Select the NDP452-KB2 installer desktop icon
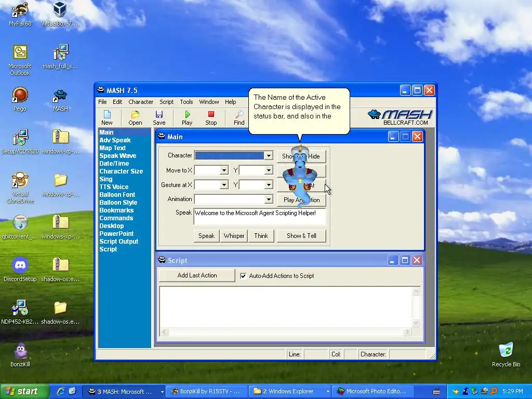 (x=20, y=312)
